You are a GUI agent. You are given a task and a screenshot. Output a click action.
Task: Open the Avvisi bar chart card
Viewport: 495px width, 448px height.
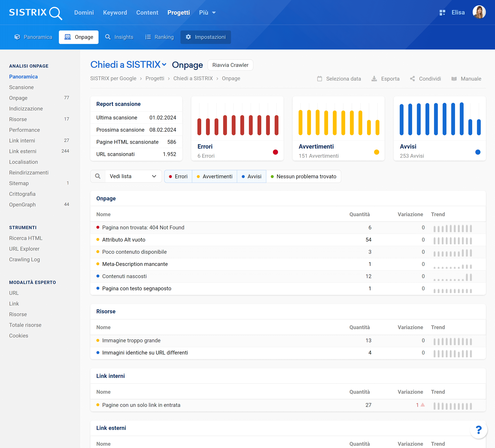pos(440,128)
